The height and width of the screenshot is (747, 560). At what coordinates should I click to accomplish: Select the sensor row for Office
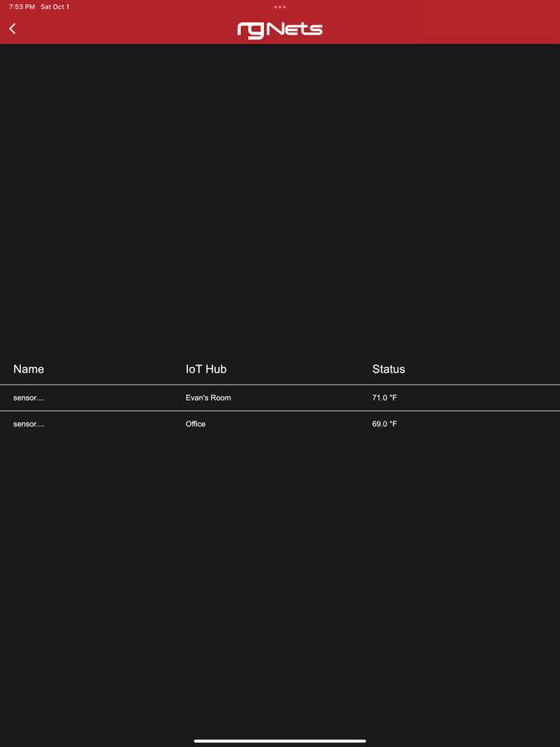pos(194,424)
